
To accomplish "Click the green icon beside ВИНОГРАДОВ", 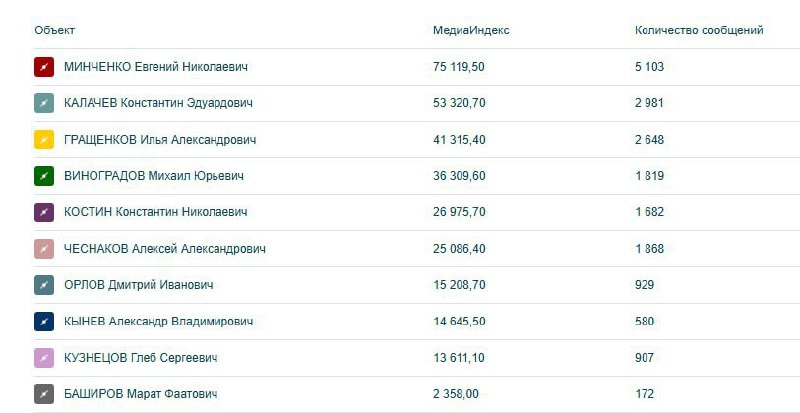I will pyautogui.click(x=44, y=176).
